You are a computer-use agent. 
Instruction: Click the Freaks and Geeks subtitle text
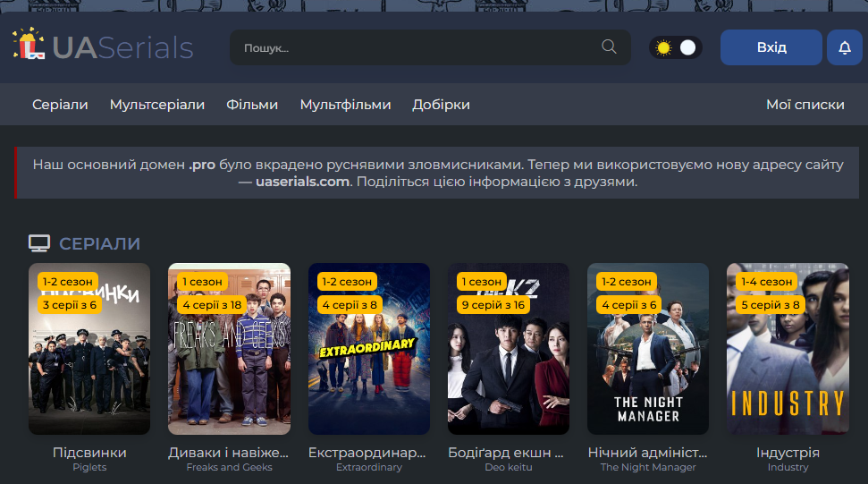tap(229, 467)
